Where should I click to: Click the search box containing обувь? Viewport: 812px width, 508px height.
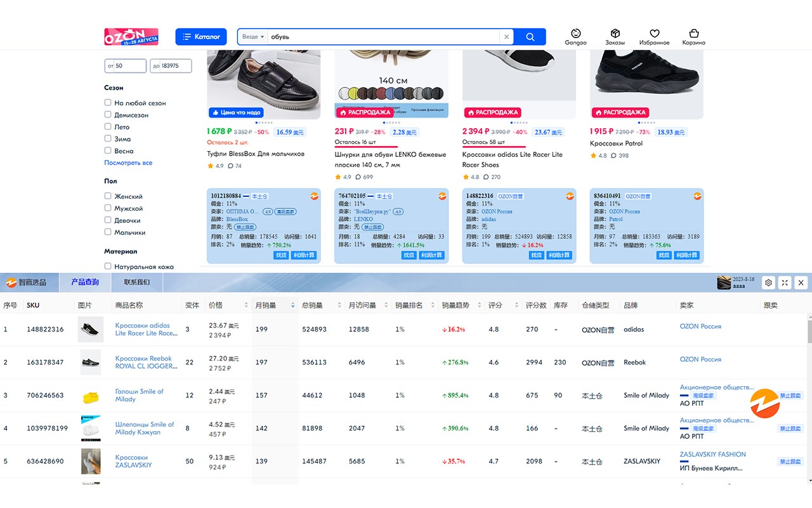(384, 37)
